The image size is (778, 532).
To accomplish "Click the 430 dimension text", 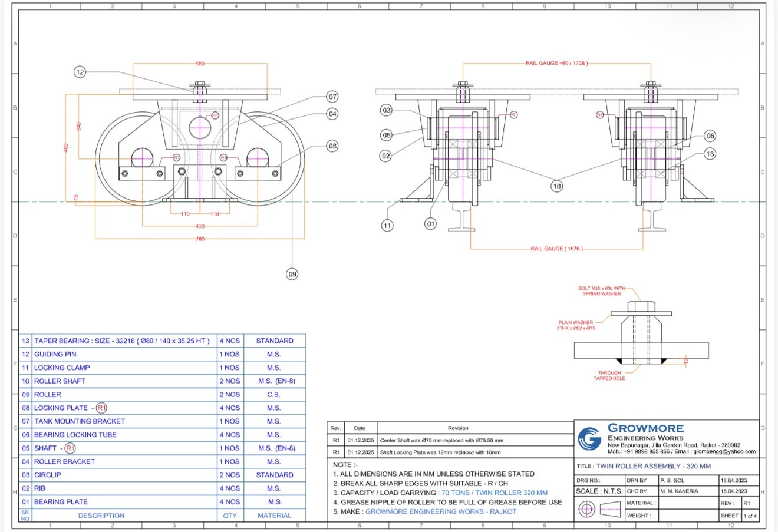I will 200,226.
